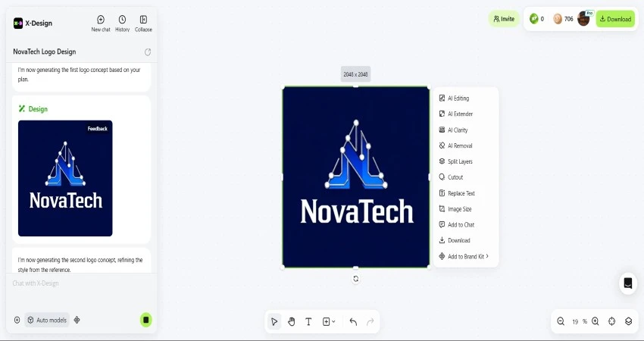Click the 2048 x 2048 size label
Screen dimensions: 644x341
click(355, 74)
